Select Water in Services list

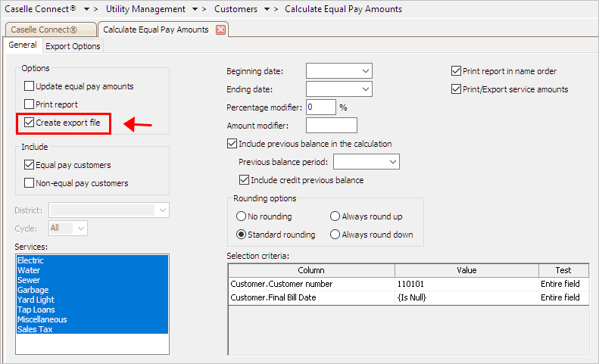(92, 270)
